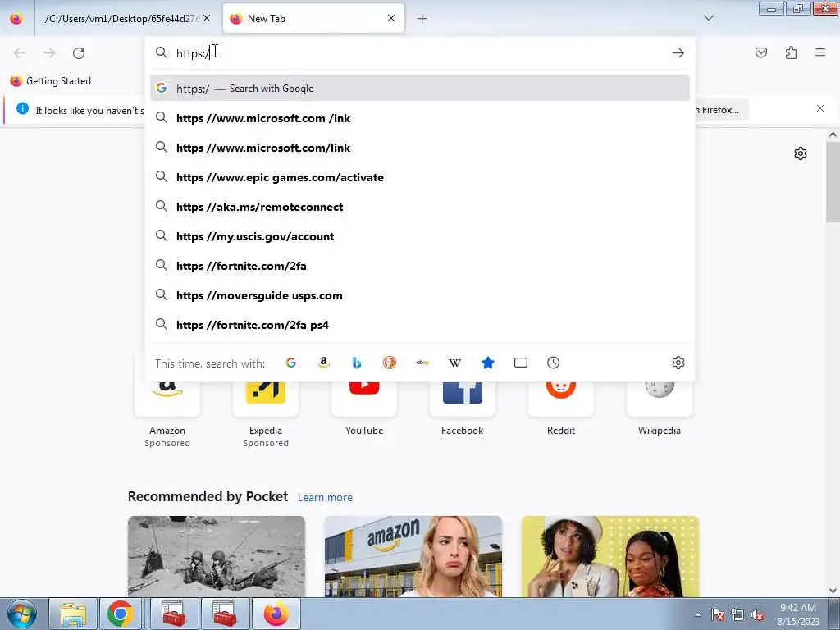Search open tabs with tabs icon
The image size is (840, 630).
521,363
